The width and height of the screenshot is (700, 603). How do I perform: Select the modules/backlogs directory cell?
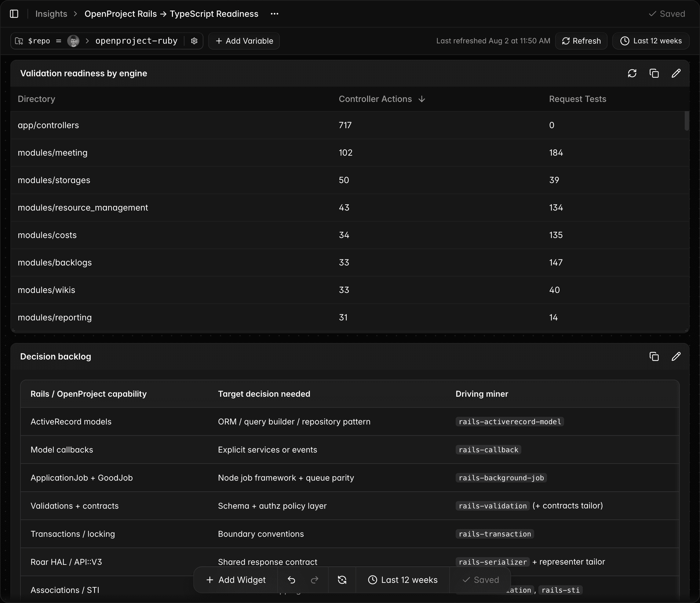pyautogui.click(x=55, y=262)
